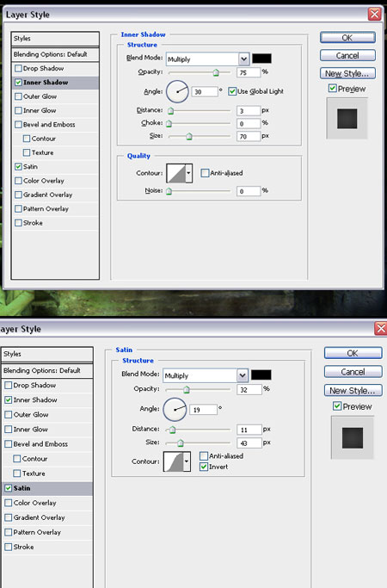This screenshot has width=387, height=588.
Task: Check Contour sub-option in top dialog
Action: [27, 139]
